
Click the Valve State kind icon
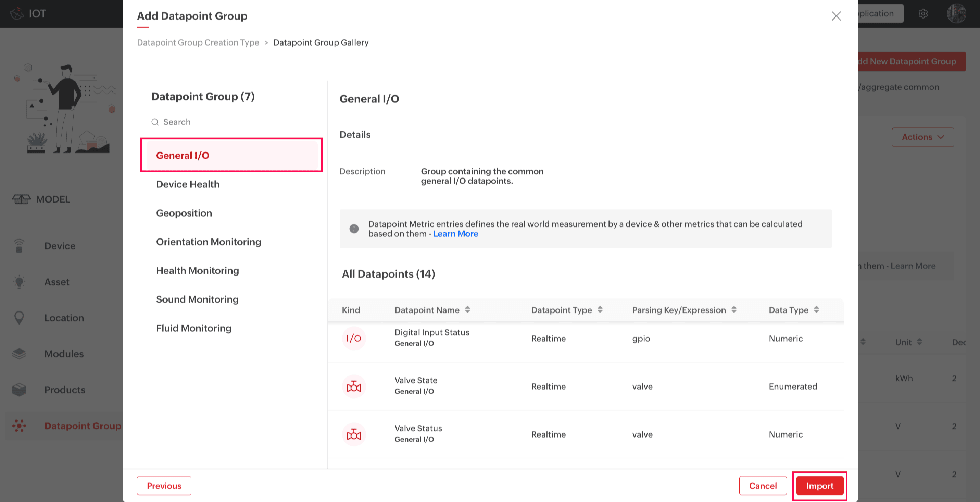pos(354,386)
